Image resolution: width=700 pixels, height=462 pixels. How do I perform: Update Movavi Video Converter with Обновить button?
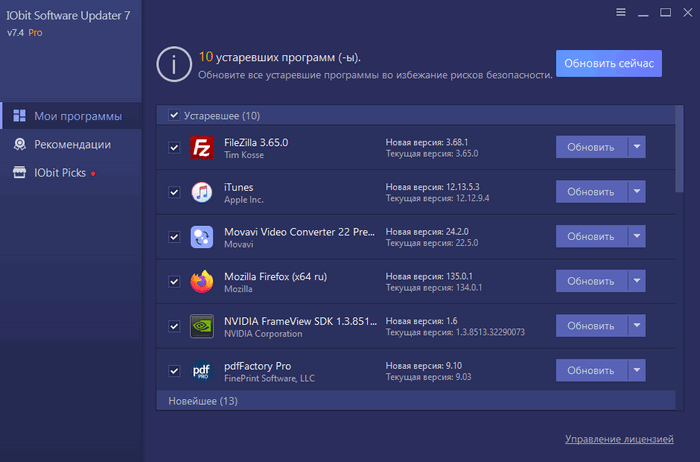click(x=590, y=237)
